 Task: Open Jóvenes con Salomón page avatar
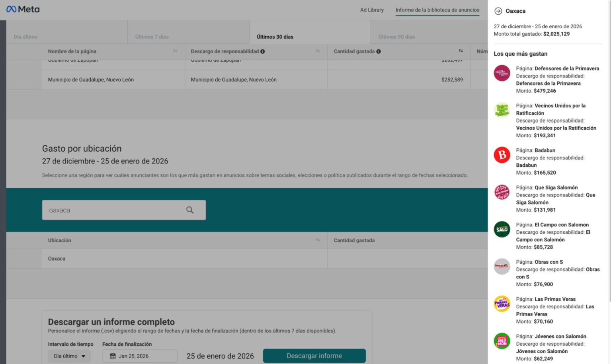pyautogui.click(x=502, y=341)
